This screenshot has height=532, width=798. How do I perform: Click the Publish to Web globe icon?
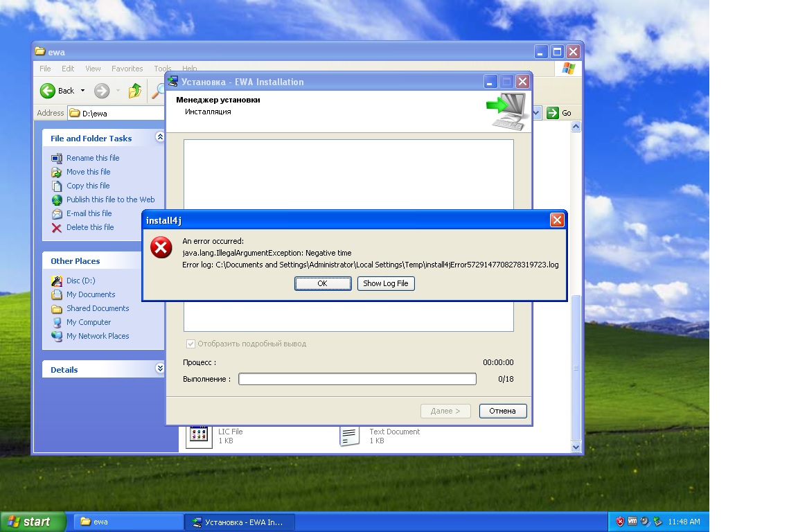point(57,200)
